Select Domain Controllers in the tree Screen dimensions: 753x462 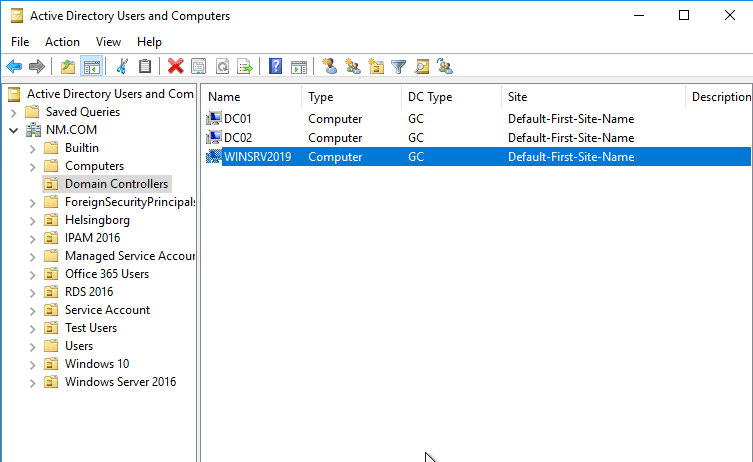116,184
